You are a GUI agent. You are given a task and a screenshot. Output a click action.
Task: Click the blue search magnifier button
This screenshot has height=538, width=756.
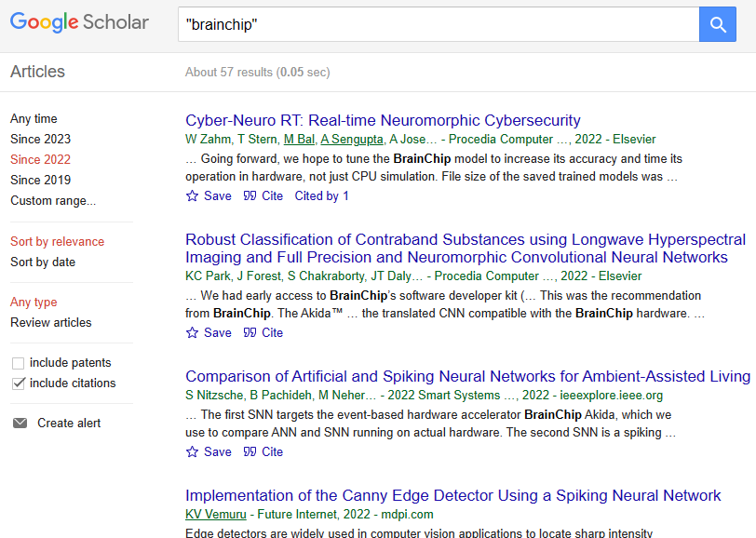click(717, 25)
